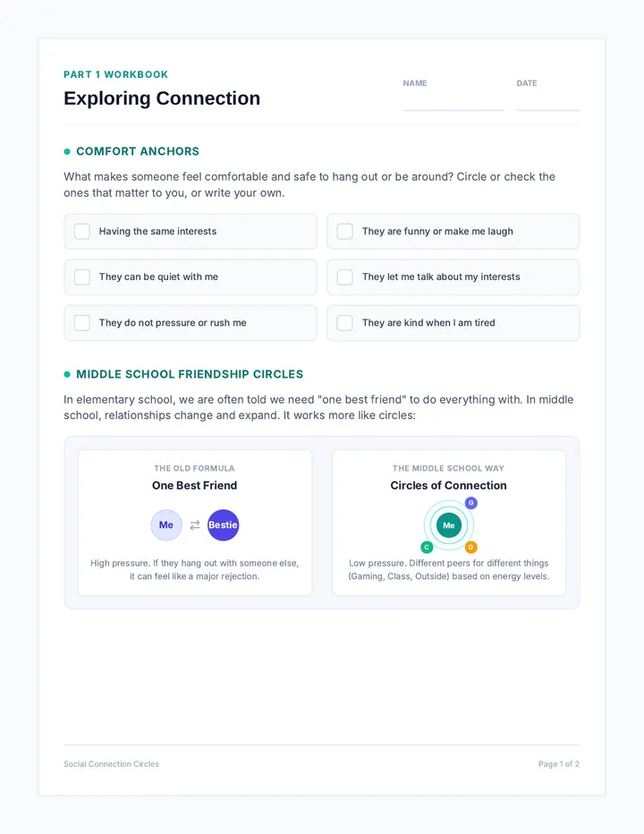Select the 'One Best Friend' card heading
The width and height of the screenshot is (644, 834).
pos(195,486)
